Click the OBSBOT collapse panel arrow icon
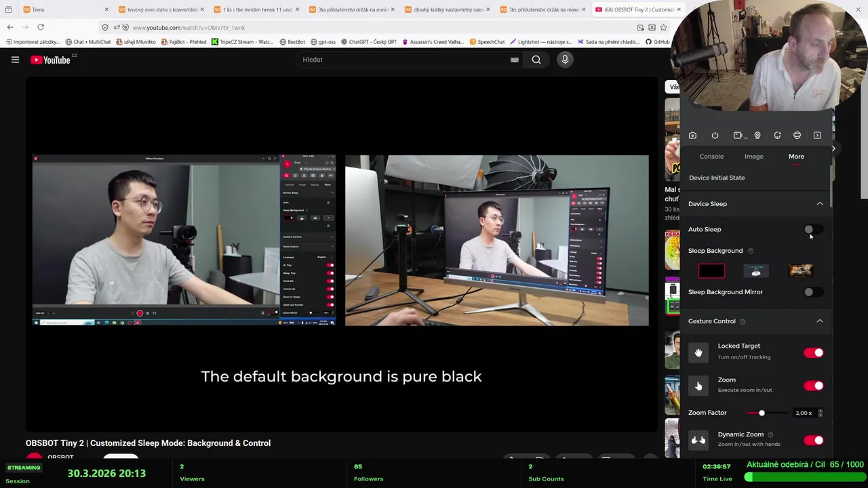The image size is (868, 488). [817, 136]
